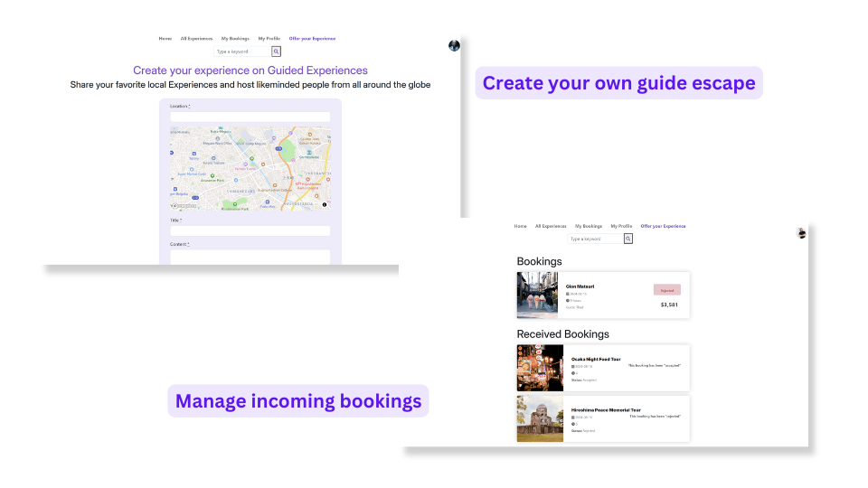Click calendar icon of Hiroshima Peace Memorial Tour

(573, 418)
